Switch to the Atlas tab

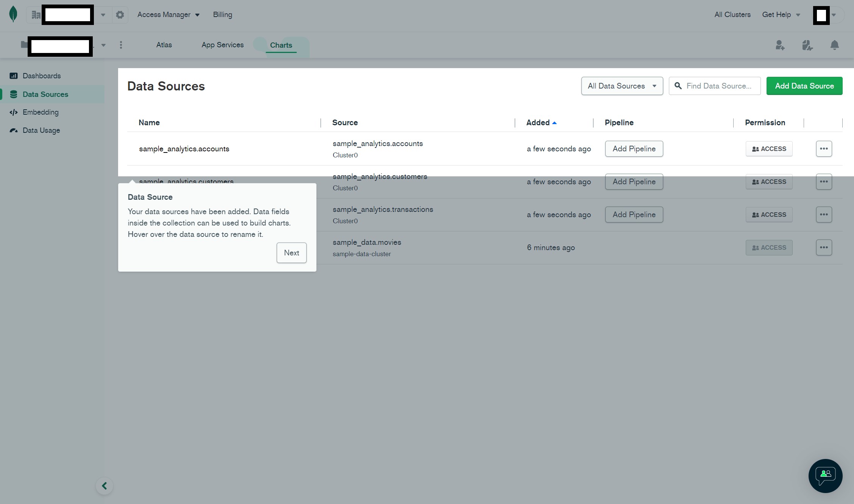point(164,45)
